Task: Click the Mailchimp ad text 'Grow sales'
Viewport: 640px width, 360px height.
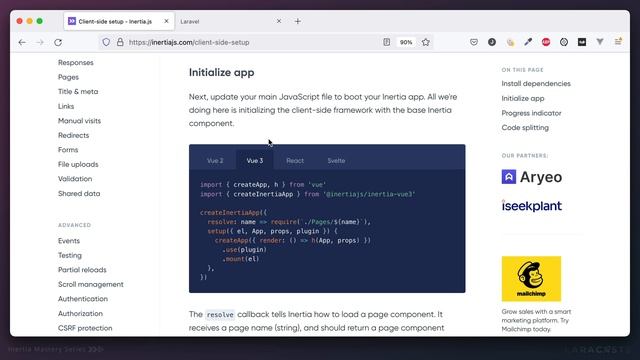Action: coord(536,320)
